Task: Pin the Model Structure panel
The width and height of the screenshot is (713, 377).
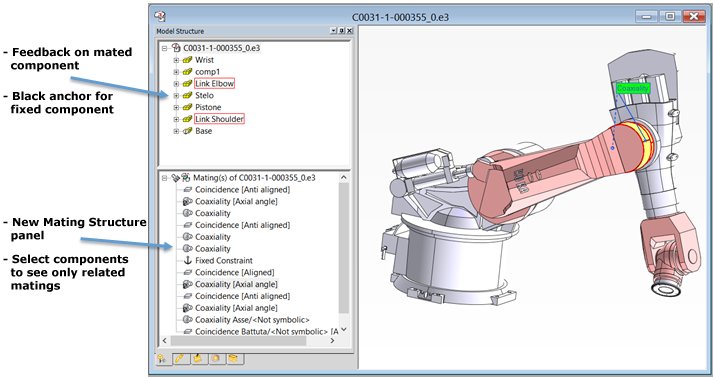Action: coord(341,30)
